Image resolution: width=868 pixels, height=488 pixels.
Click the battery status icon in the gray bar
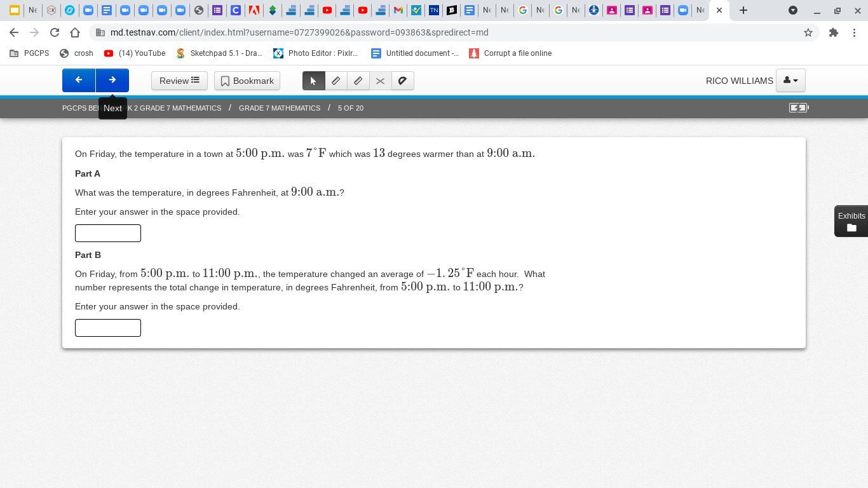[799, 108]
